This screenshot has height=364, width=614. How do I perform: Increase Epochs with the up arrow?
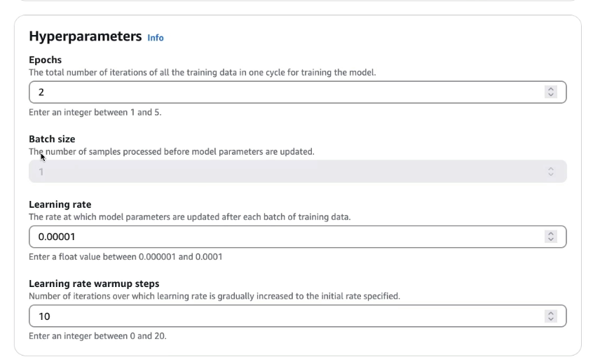(x=550, y=89)
